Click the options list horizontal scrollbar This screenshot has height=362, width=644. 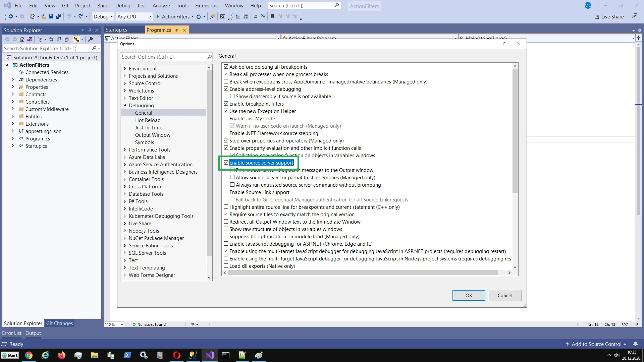point(363,273)
